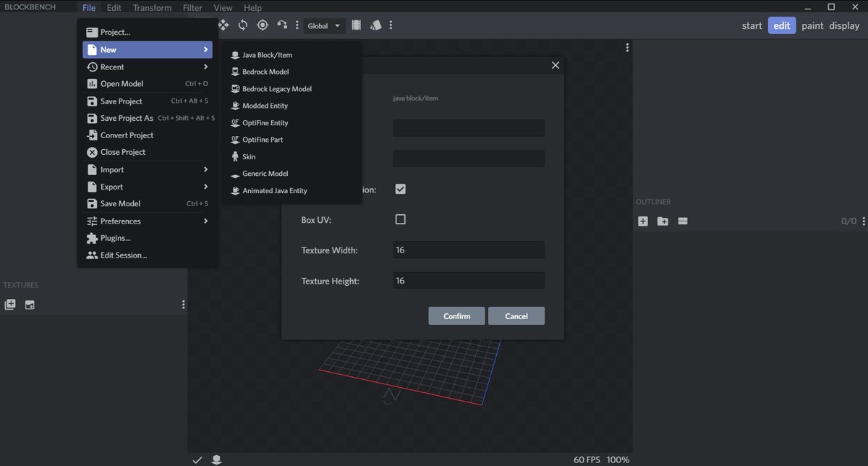Open the Transform menu
This screenshot has height=466, width=868.
click(152, 8)
